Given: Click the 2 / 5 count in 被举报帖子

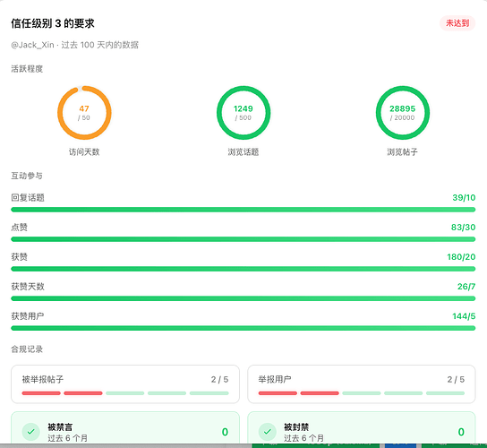Looking at the screenshot, I should coord(219,379).
